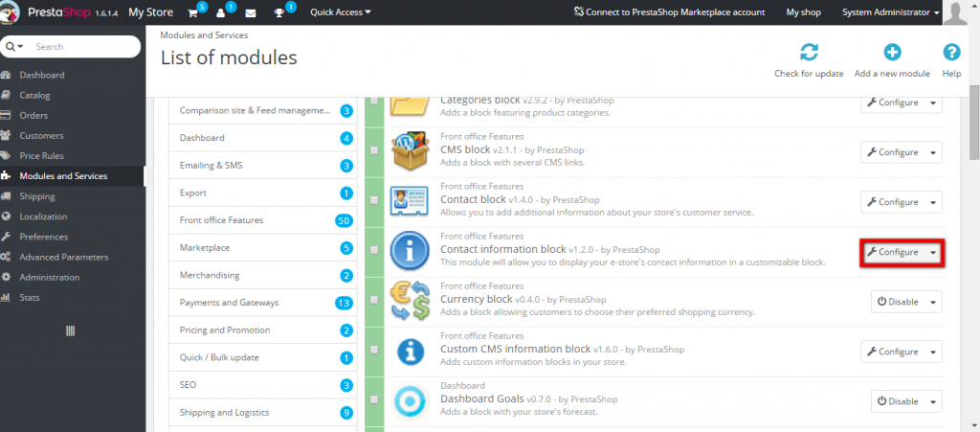Click the Help question mark icon

pos(951,53)
